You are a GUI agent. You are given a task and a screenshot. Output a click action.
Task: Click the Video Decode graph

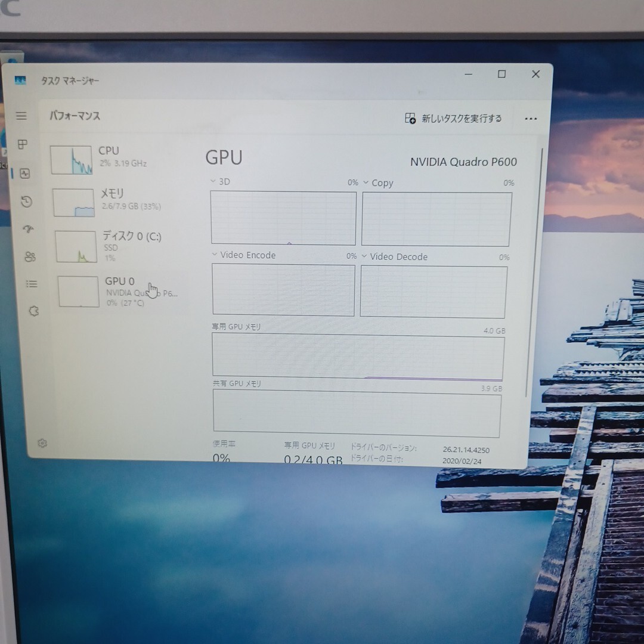tap(434, 292)
